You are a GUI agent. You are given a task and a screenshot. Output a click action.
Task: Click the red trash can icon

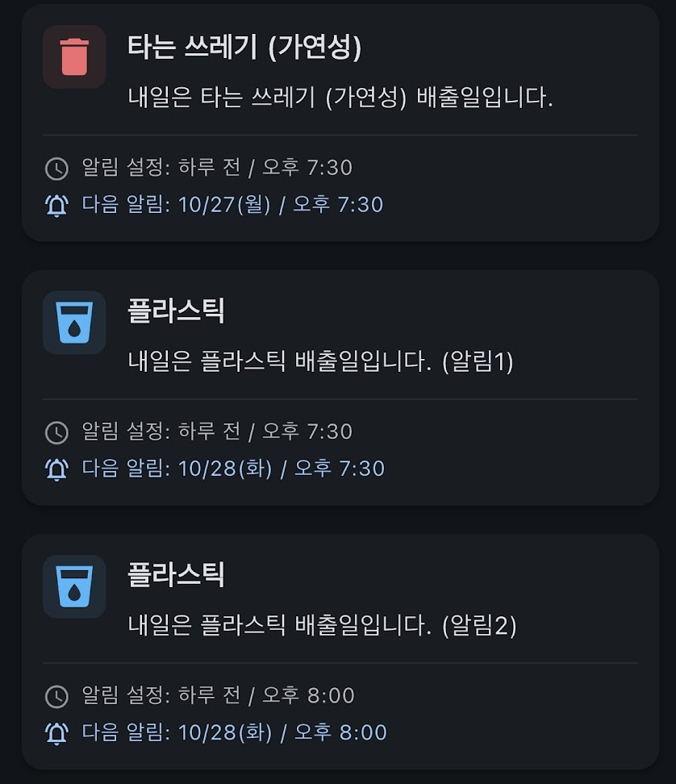point(74,56)
